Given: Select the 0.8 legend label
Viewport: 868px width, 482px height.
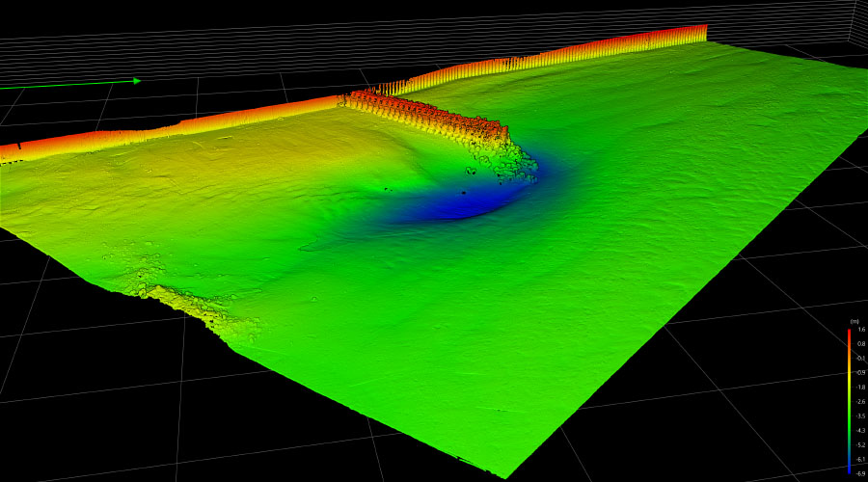Looking at the screenshot, I should [x=860, y=344].
